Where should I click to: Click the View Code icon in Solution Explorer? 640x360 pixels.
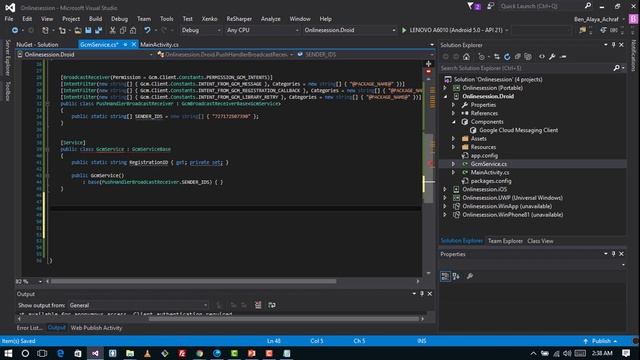pyautogui.click(x=542, y=57)
